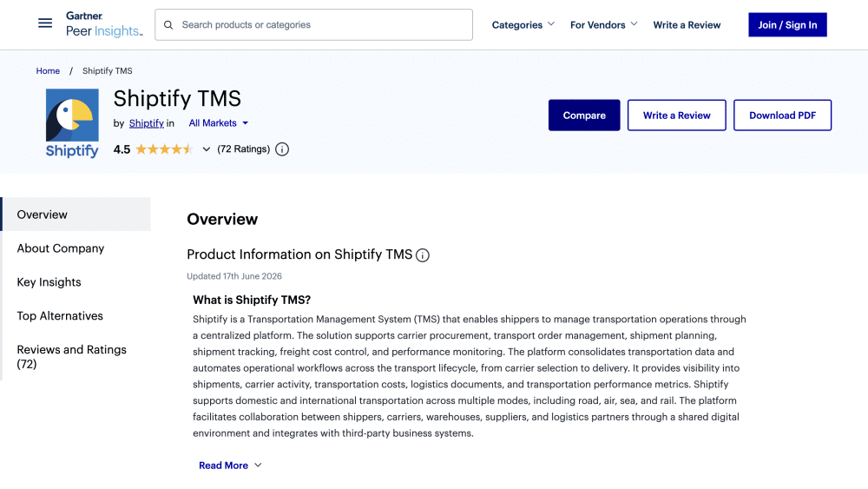The image size is (868, 489).
Task: Click the Overview section heading
Action: [222, 219]
